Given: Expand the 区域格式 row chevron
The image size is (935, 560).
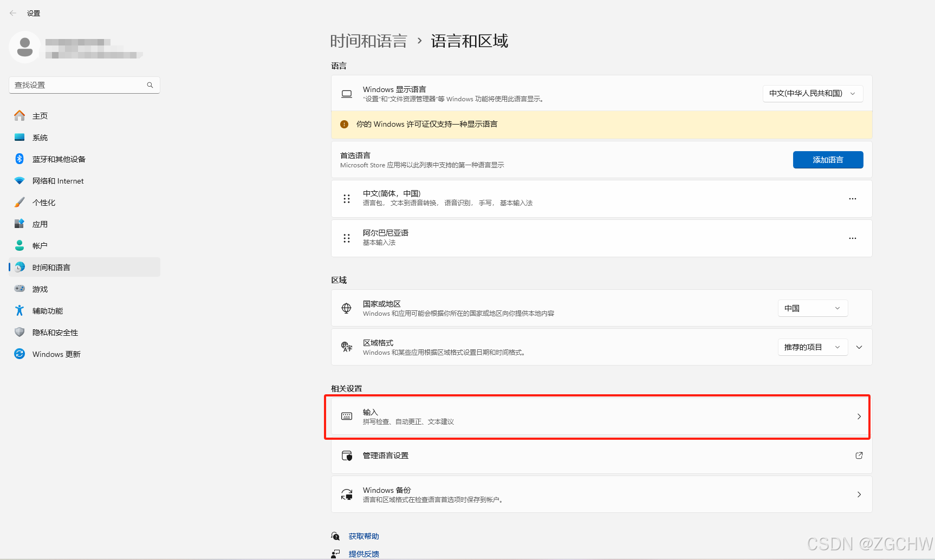Looking at the screenshot, I should point(859,347).
